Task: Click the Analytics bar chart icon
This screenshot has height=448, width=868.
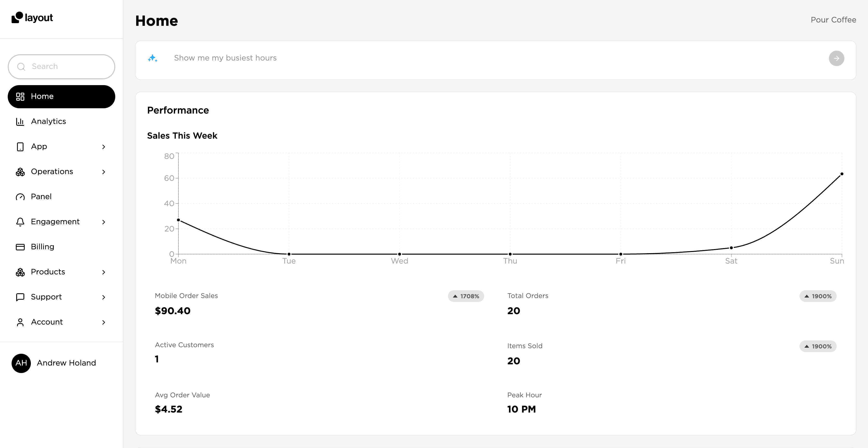Action: click(20, 122)
